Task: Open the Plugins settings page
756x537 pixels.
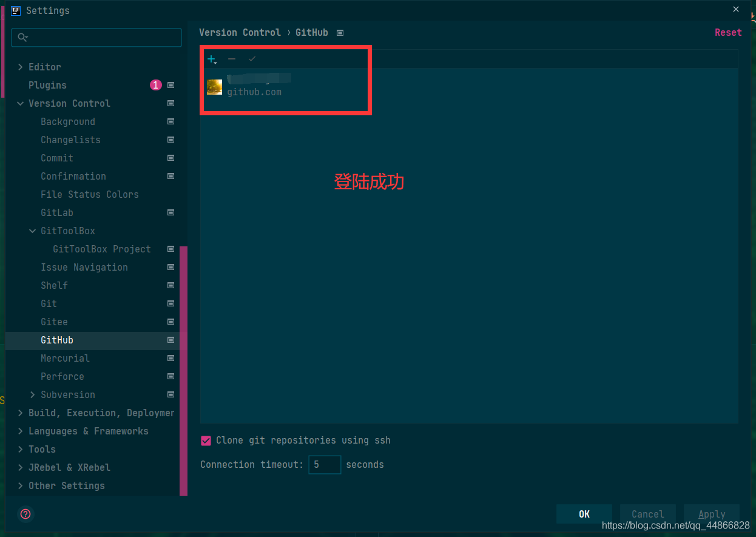Action: [47, 86]
